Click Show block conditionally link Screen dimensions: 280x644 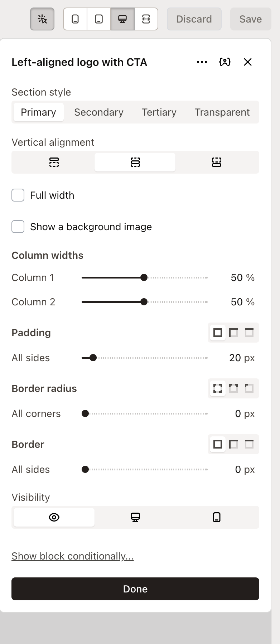72,556
